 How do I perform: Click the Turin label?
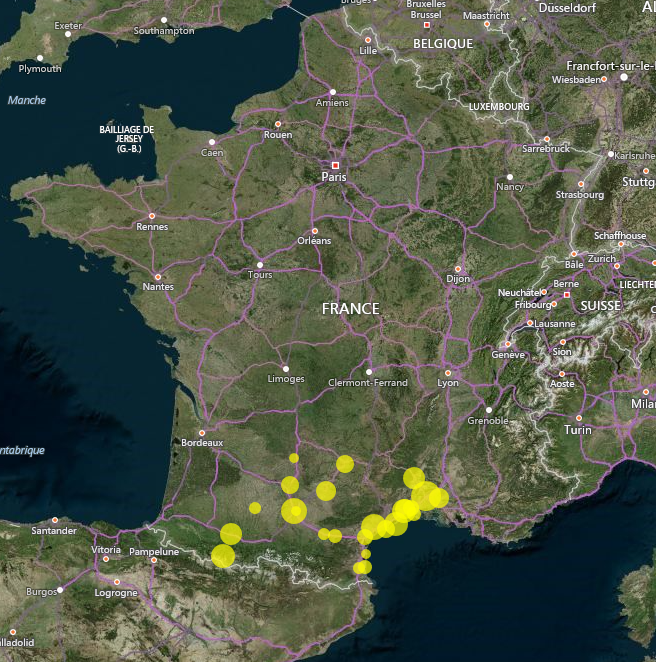tap(578, 430)
